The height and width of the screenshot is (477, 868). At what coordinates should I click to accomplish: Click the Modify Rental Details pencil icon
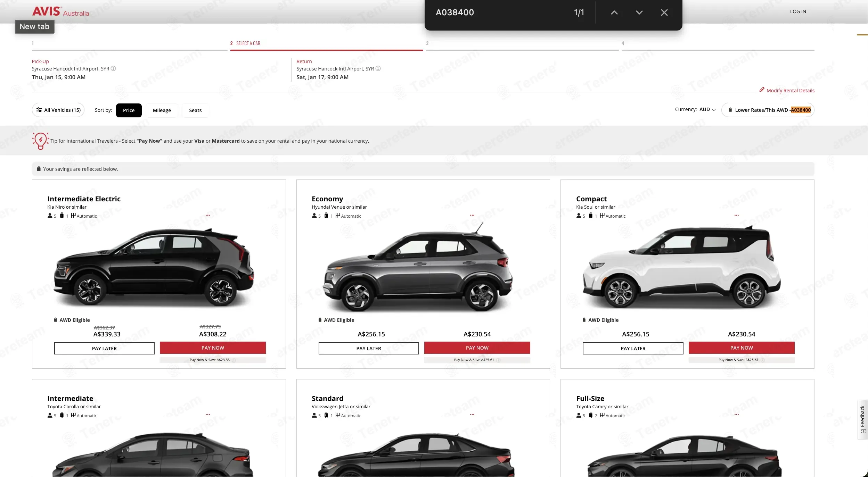[762, 90]
